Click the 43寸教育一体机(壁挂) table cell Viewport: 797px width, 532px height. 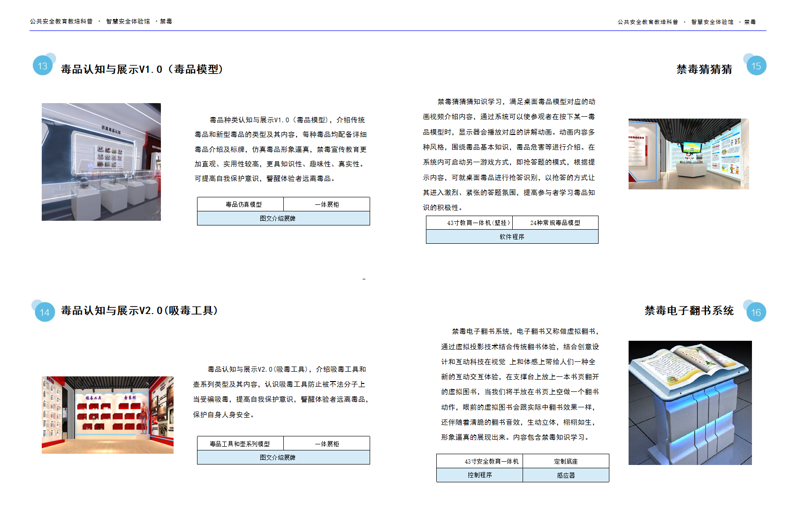(469, 223)
